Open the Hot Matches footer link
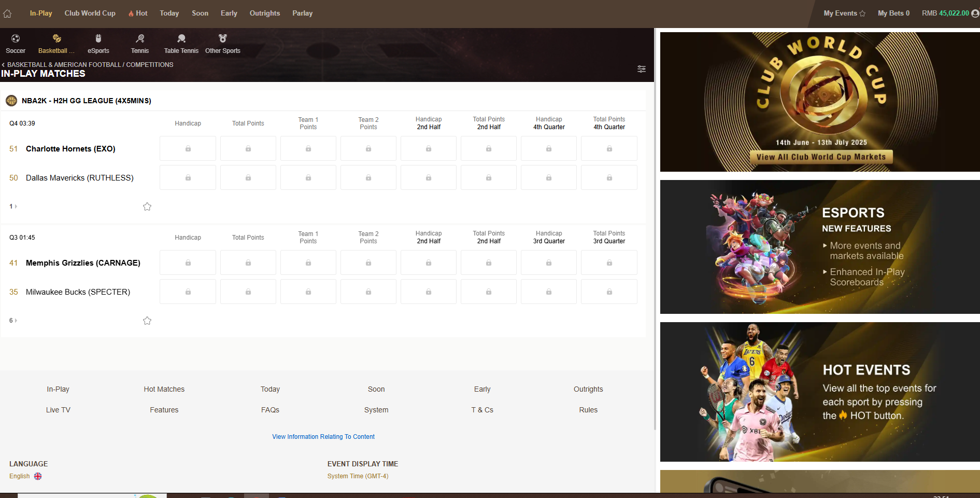Image resolution: width=980 pixels, height=498 pixels. (x=164, y=389)
